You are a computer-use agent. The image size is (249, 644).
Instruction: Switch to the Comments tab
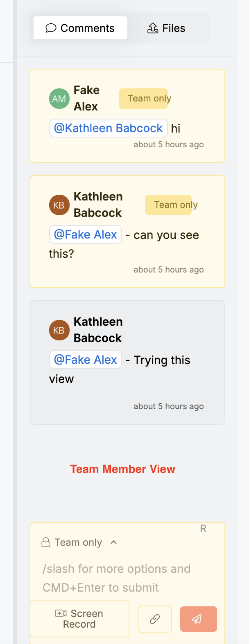coord(80,28)
